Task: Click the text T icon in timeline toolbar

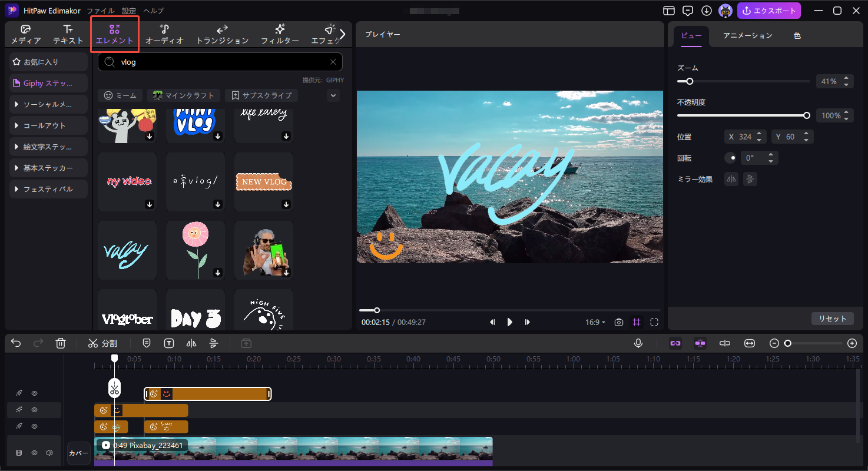Action: pos(169,343)
